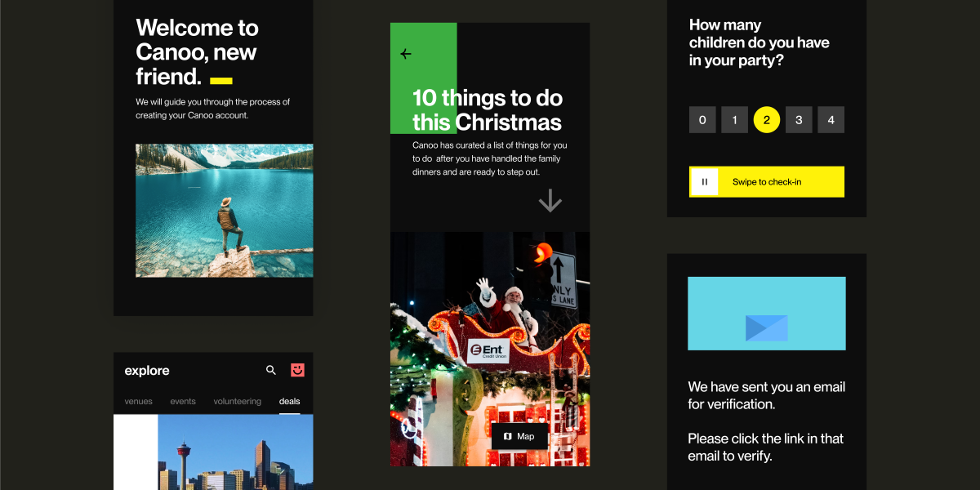The image size is (980, 490).
Task: Select 0 children option
Action: pos(702,120)
